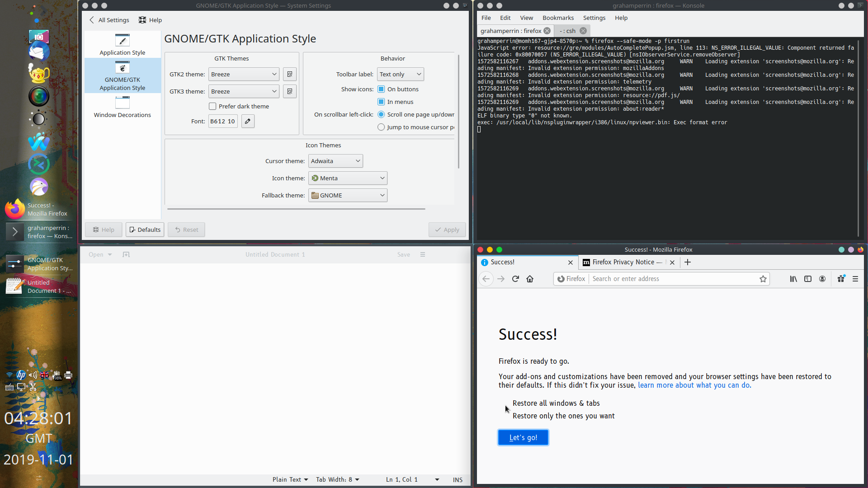The height and width of the screenshot is (488, 868).
Task: Click GTK2 theme preview icon
Action: (x=290, y=74)
